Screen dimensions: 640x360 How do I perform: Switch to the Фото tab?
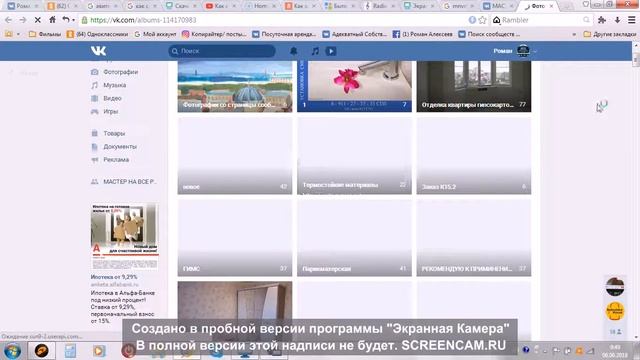pyautogui.click(x=538, y=6)
